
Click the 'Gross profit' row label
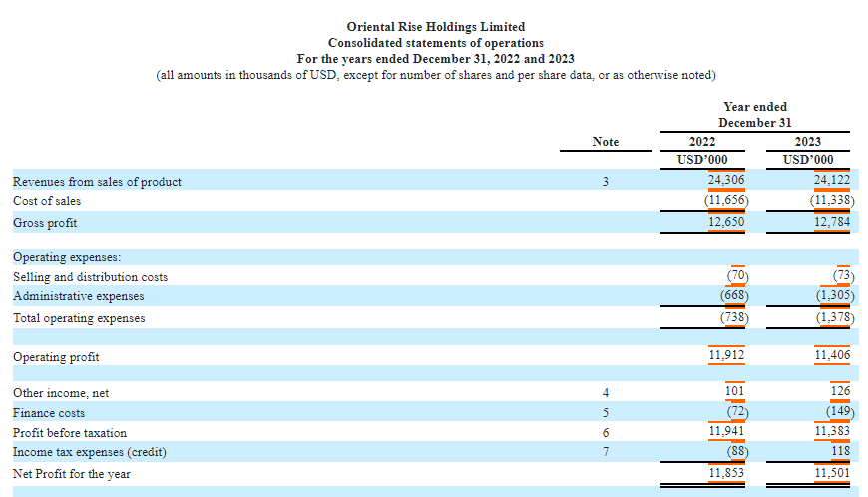point(45,223)
